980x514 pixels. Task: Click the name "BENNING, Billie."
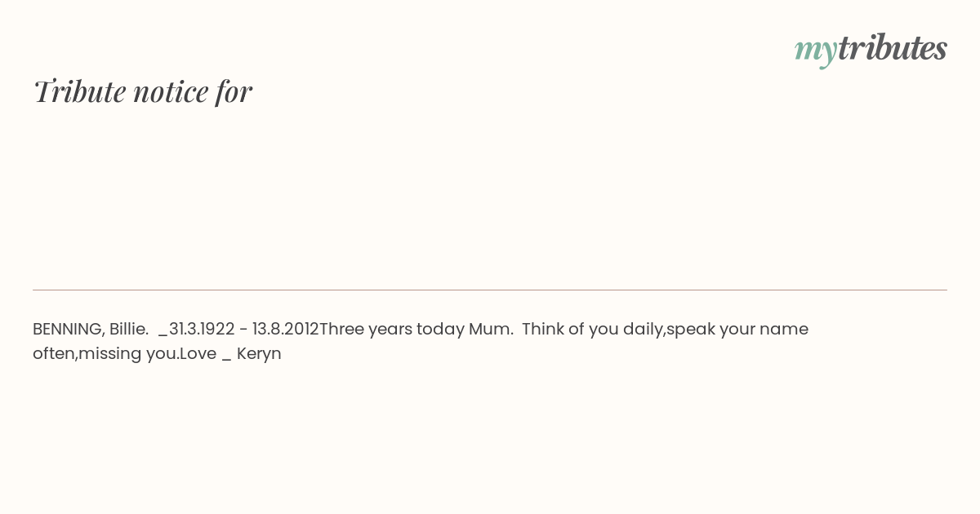click(x=91, y=329)
